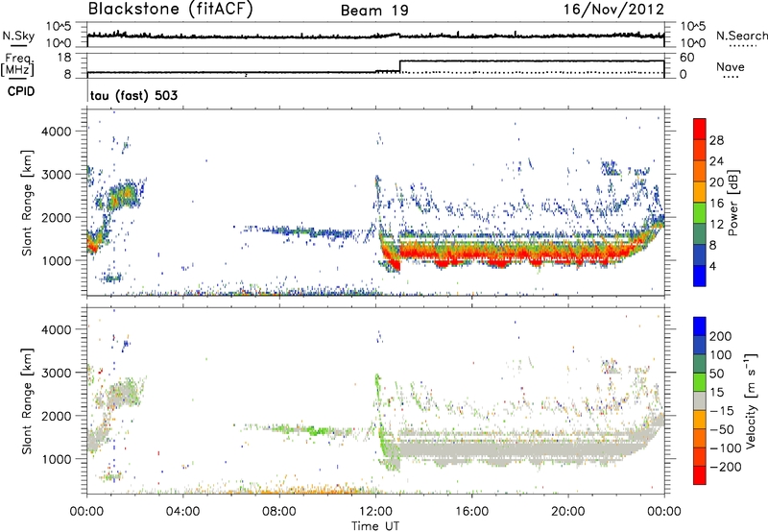Click the '-15' tick on the Velocity scale

point(722,411)
